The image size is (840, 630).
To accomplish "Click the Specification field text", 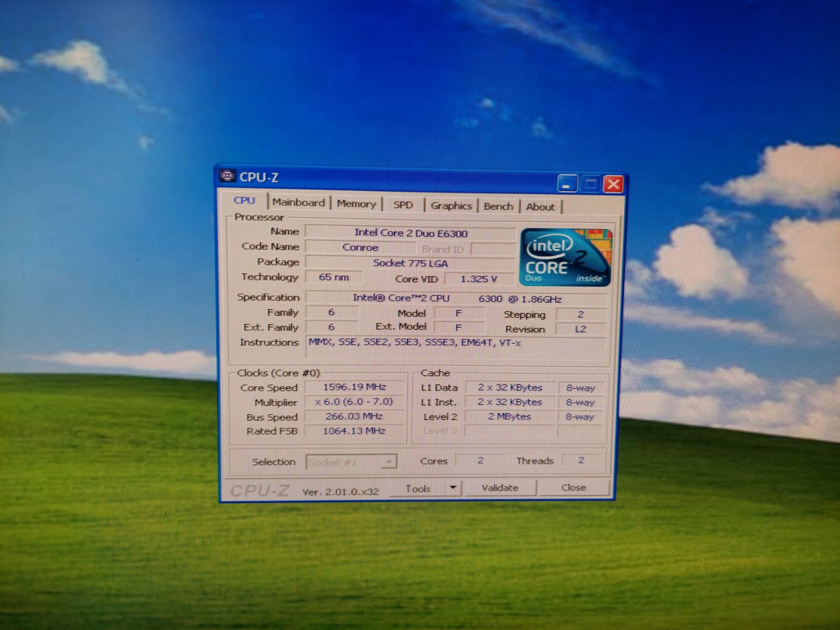I will click(456, 298).
